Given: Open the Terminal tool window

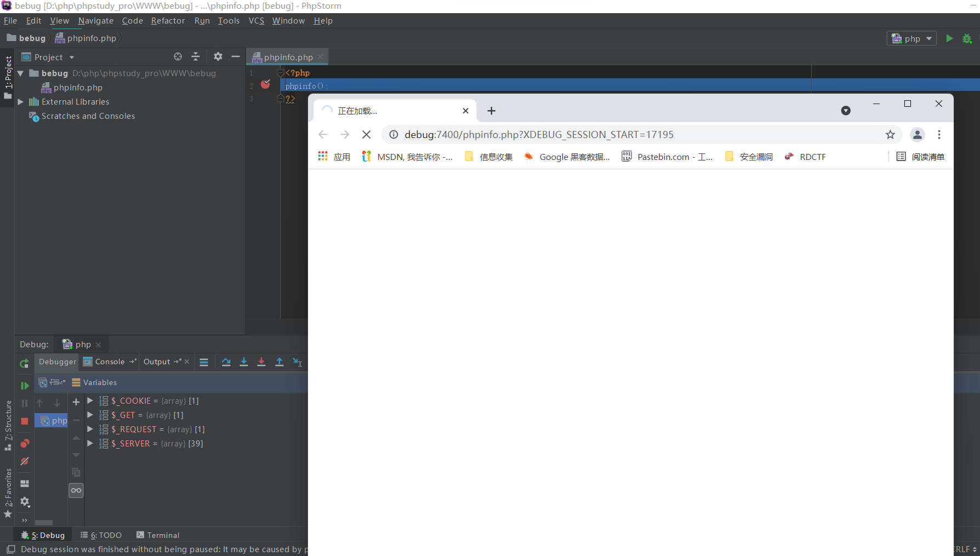Looking at the screenshot, I should coord(158,535).
